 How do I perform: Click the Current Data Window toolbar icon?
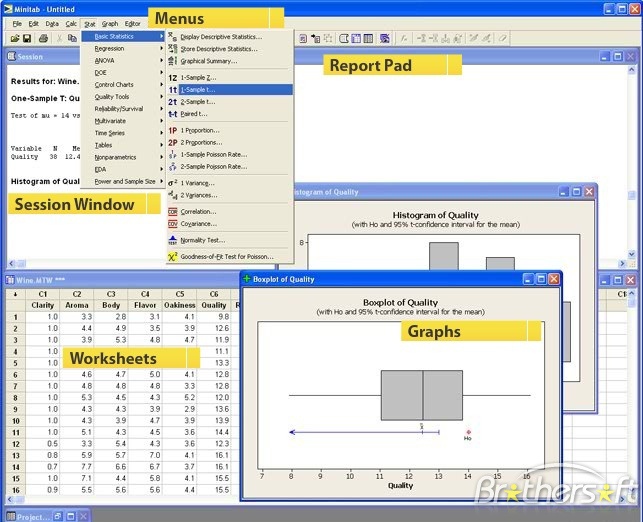[x=356, y=39]
